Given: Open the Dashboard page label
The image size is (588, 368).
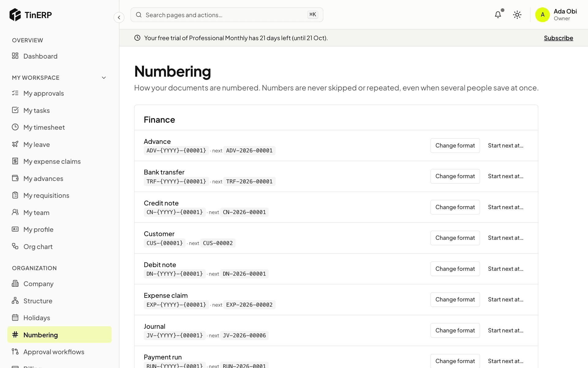Looking at the screenshot, I should (40, 56).
